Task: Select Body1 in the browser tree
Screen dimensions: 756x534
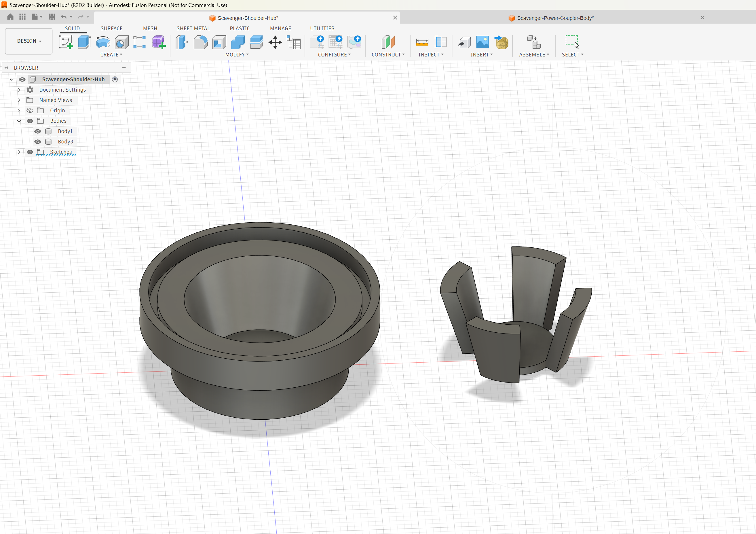Action: tap(65, 131)
